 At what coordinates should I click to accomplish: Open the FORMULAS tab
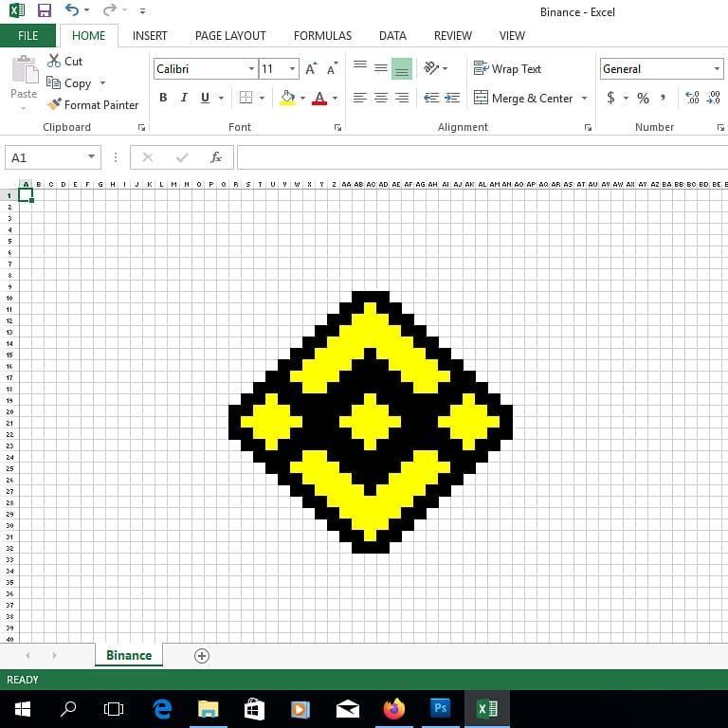[322, 36]
